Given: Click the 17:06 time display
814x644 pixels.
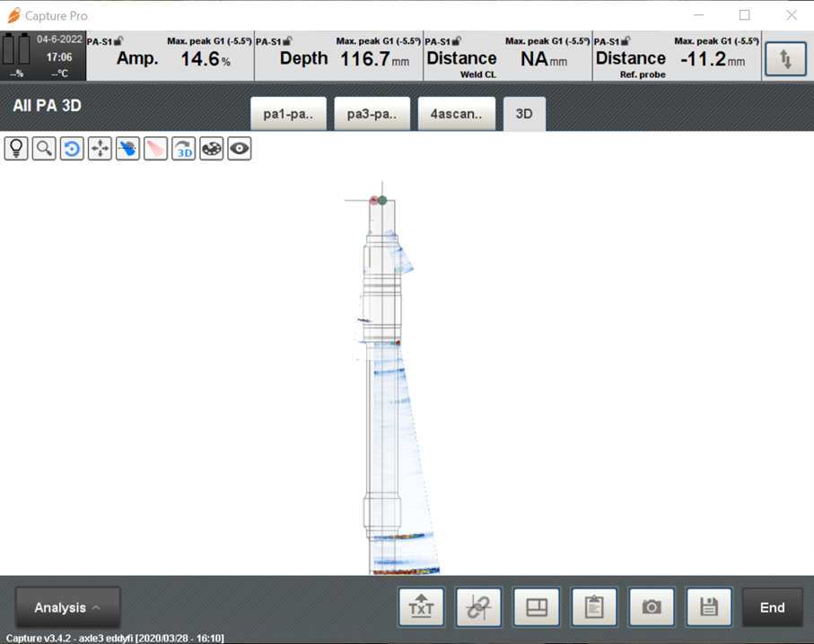Looking at the screenshot, I should (59, 57).
